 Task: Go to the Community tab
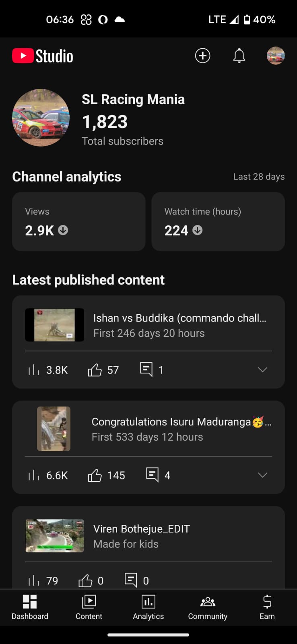pos(208,607)
